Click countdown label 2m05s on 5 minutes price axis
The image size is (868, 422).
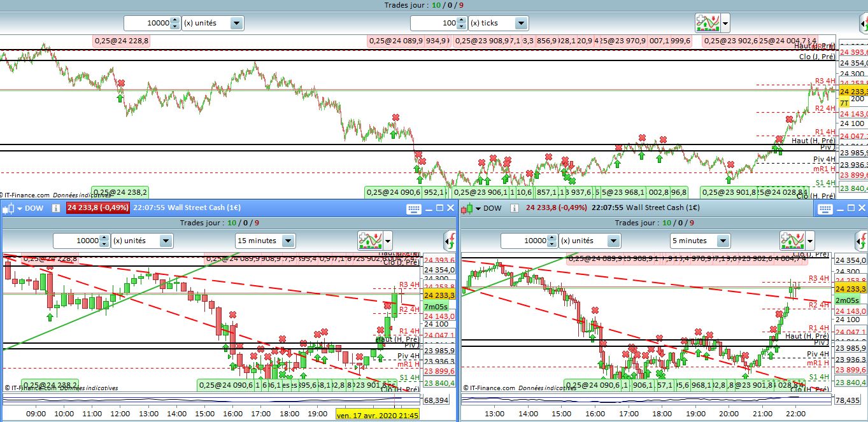click(847, 300)
